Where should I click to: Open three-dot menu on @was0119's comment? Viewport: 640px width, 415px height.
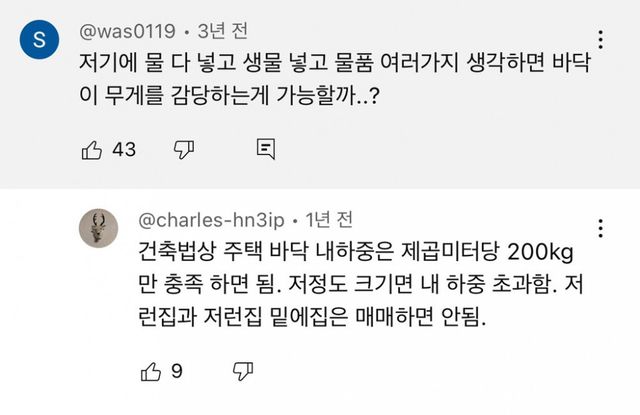pyautogui.click(x=598, y=41)
